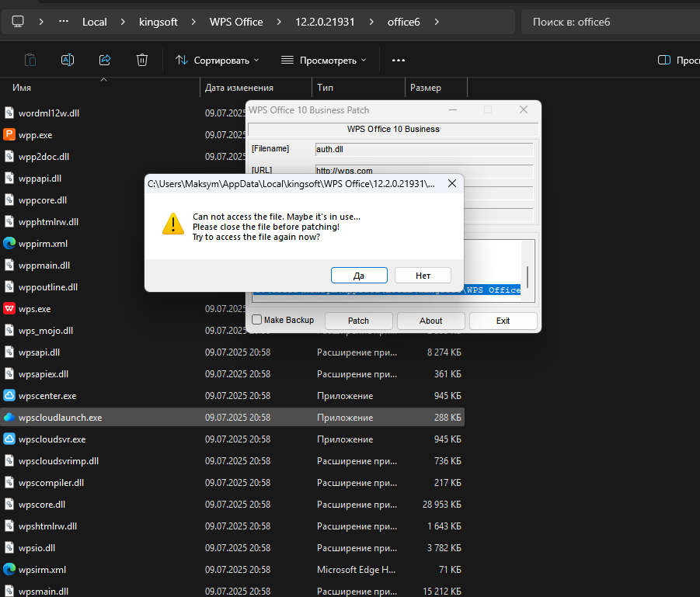This screenshot has height=597, width=700.
Task: Expand chevron after office6 in breadcrumb
Action: pos(437,22)
